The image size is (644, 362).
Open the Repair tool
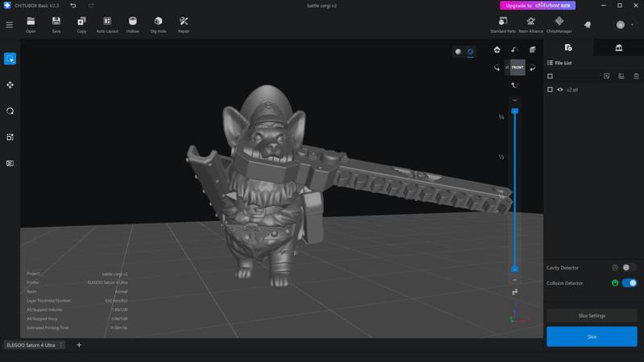coord(184,25)
